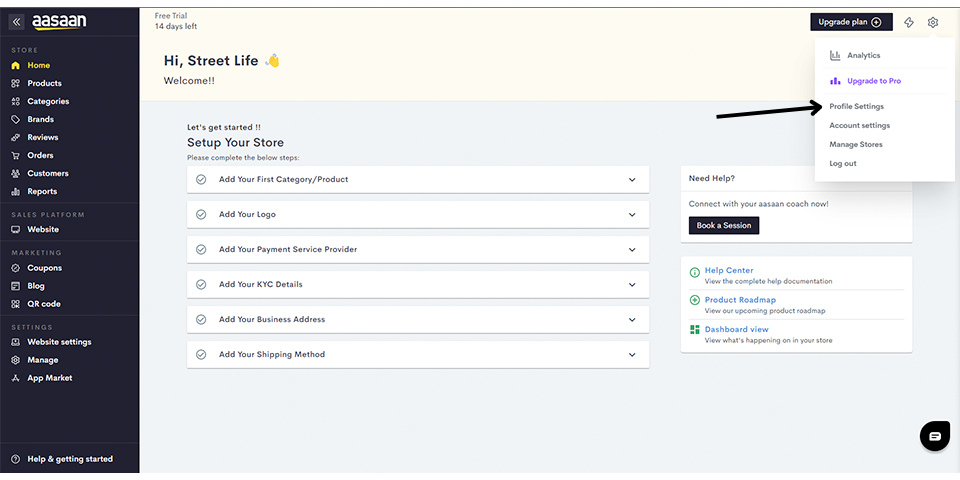Expand Add Your First Category/Product step
The image size is (960, 480).
pos(632,180)
